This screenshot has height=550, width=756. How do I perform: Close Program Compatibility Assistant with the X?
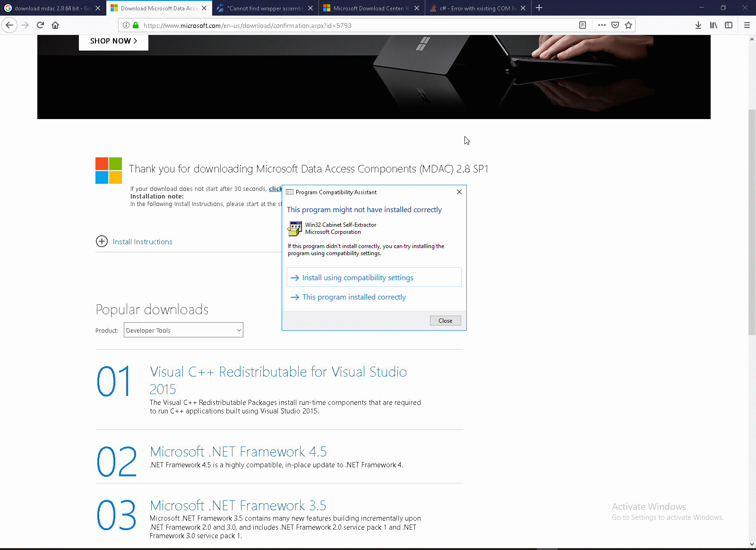coord(459,192)
